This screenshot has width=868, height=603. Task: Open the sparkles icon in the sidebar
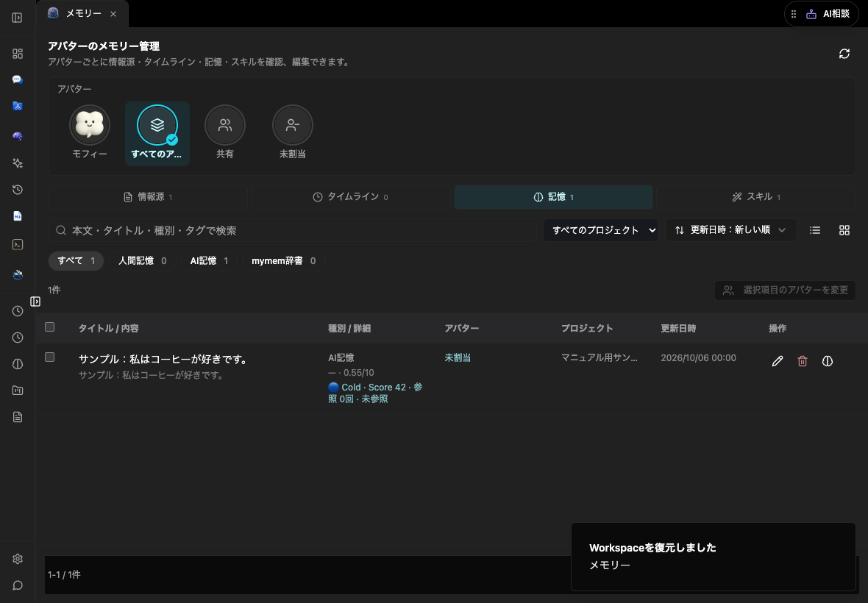click(17, 163)
